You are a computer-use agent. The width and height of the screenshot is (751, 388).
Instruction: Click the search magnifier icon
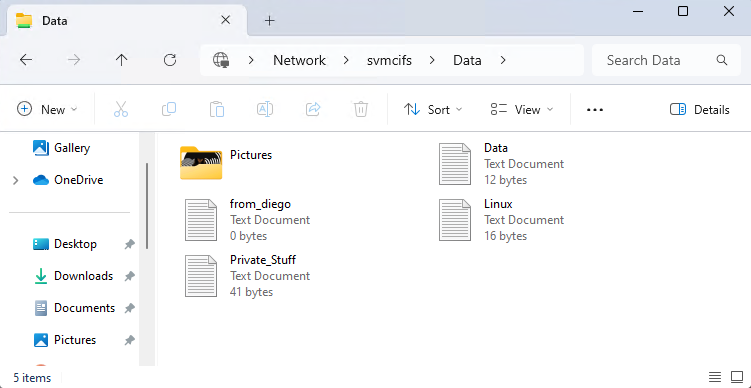(x=722, y=60)
